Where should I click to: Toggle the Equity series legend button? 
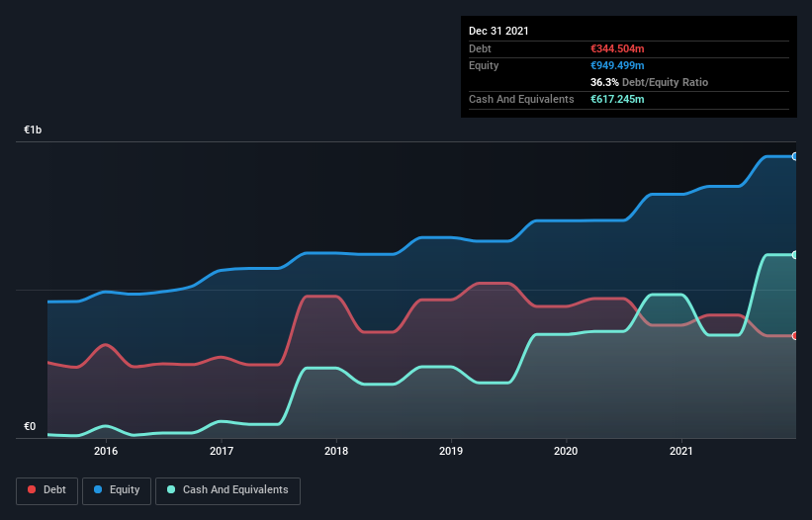click(117, 490)
